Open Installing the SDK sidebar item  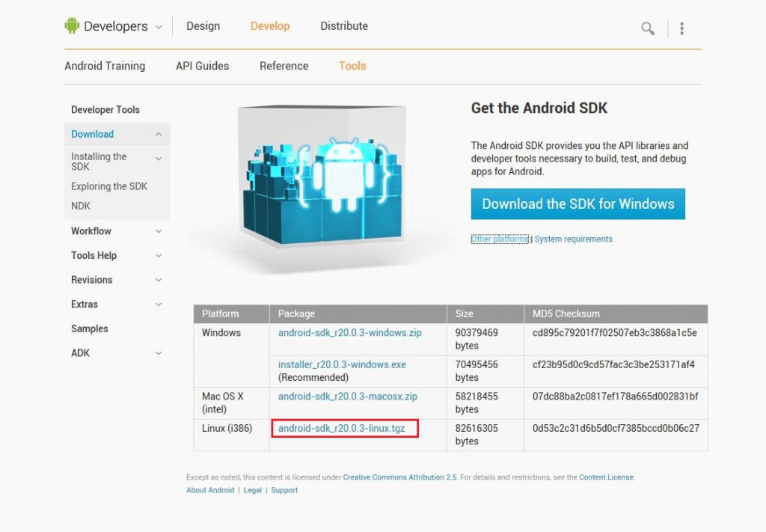[x=99, y=161]
